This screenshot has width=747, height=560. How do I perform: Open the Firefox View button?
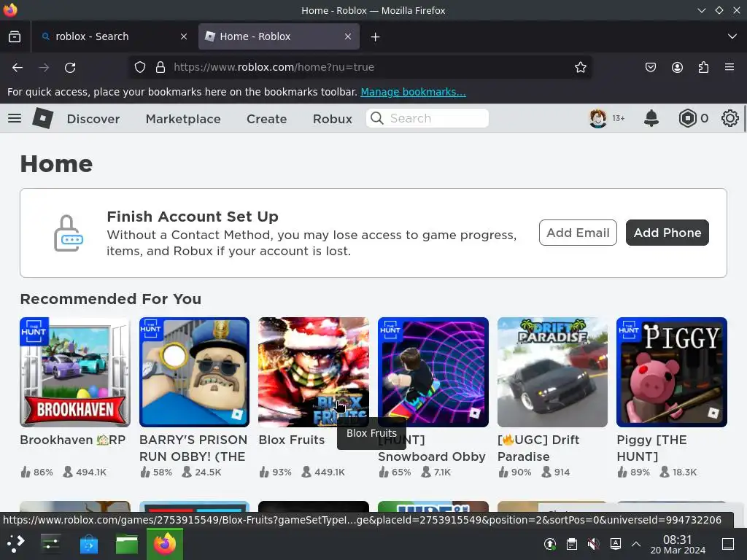click(x=15, y=36)
